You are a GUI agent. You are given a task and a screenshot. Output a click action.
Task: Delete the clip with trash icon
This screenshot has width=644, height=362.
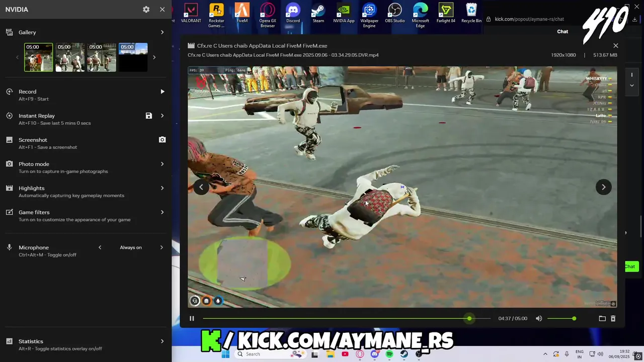click(x=613, y=318)
